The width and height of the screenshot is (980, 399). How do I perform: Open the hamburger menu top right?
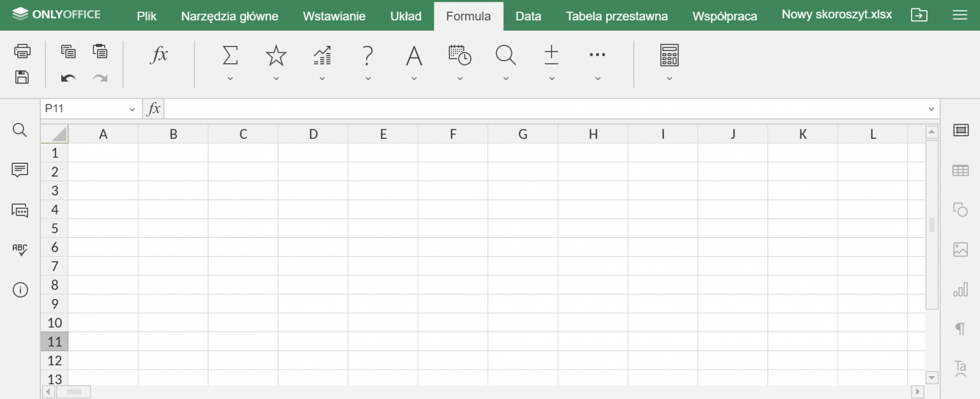(x=960, y=15)
